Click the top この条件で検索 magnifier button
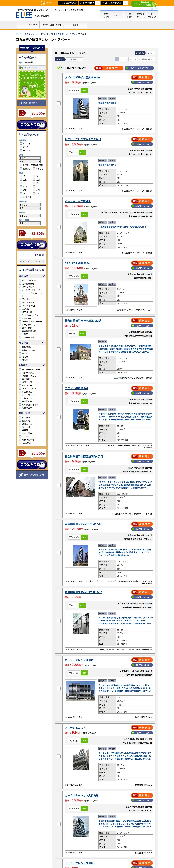This screenshot has width=174, height=868. click(x=32, y=125)
